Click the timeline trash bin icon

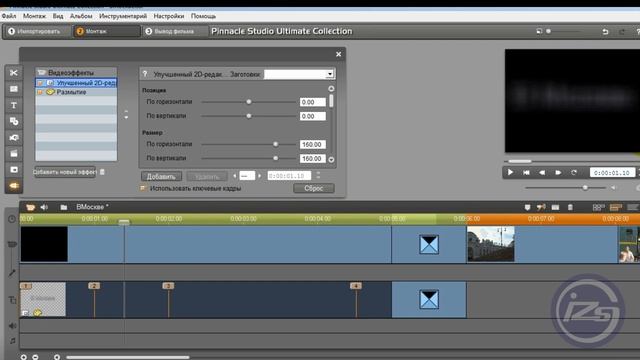pyautogui.click(x=570, y=207)
